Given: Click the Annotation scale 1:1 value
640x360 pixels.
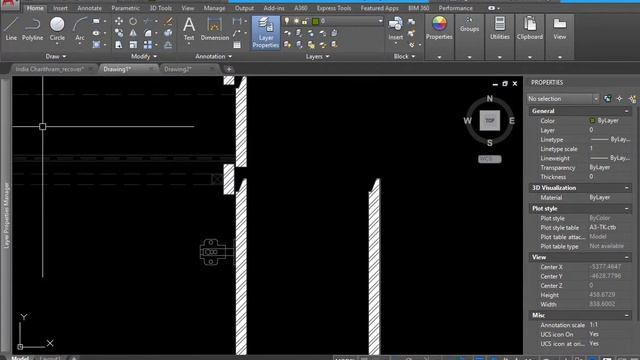Looking at the screenshot, I should (593, 325).
